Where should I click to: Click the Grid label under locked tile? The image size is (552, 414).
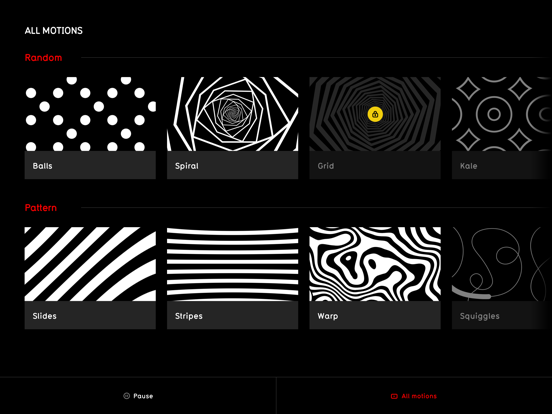(326, 166)
